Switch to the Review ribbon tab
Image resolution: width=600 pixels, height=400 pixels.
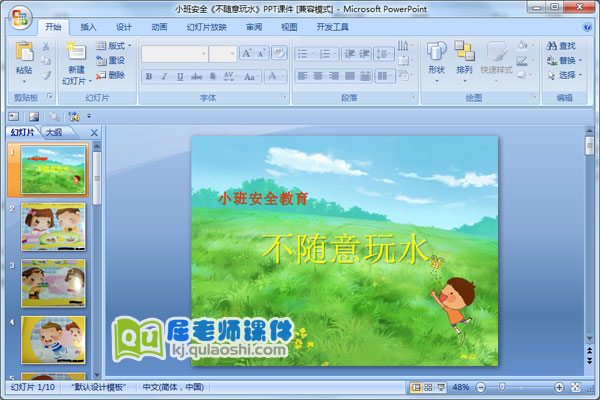point(254,27)
